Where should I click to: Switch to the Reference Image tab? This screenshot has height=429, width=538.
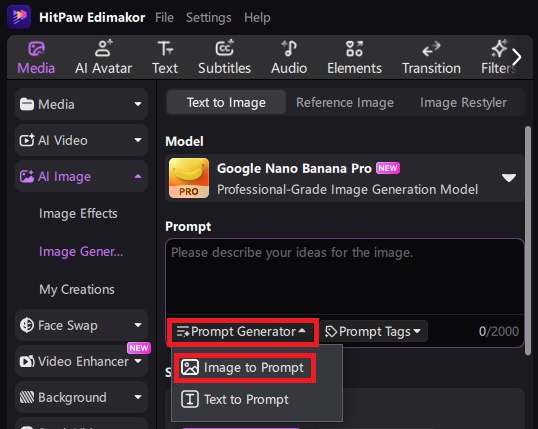click(345, 102)
